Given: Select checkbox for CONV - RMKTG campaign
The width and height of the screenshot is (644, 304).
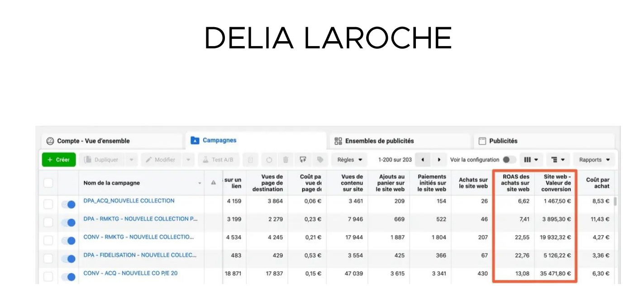Looking at the screenshot, I should pyautogui.click(x=48, y=241).
